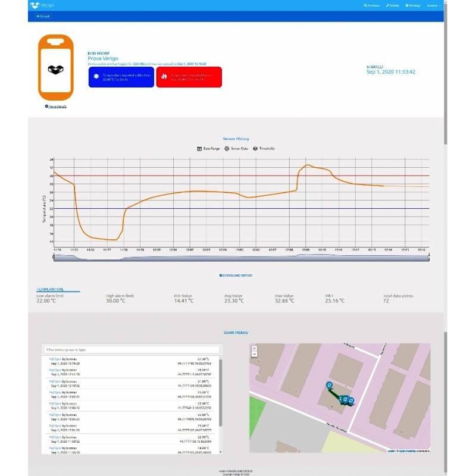Open Services search in top navigation

(x=373, y=5)
